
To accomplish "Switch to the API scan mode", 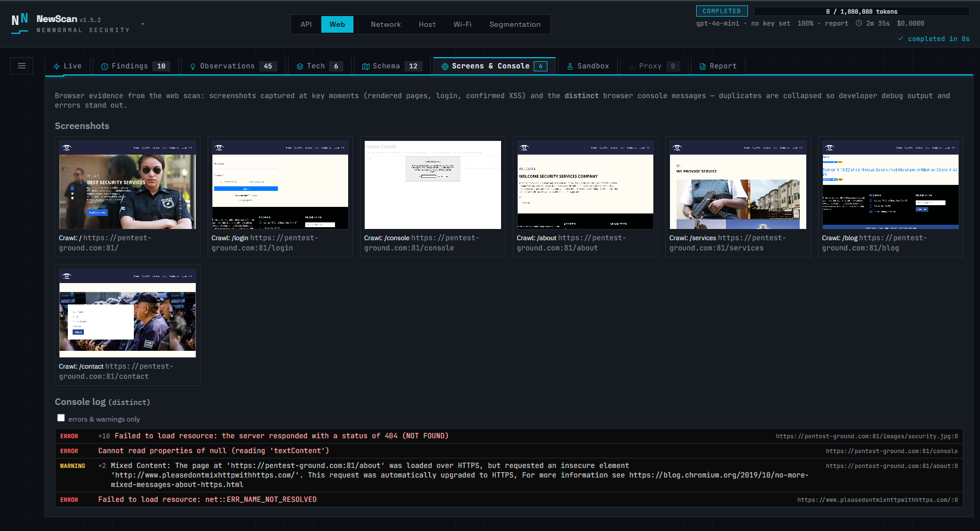I will tap(306, 24).
